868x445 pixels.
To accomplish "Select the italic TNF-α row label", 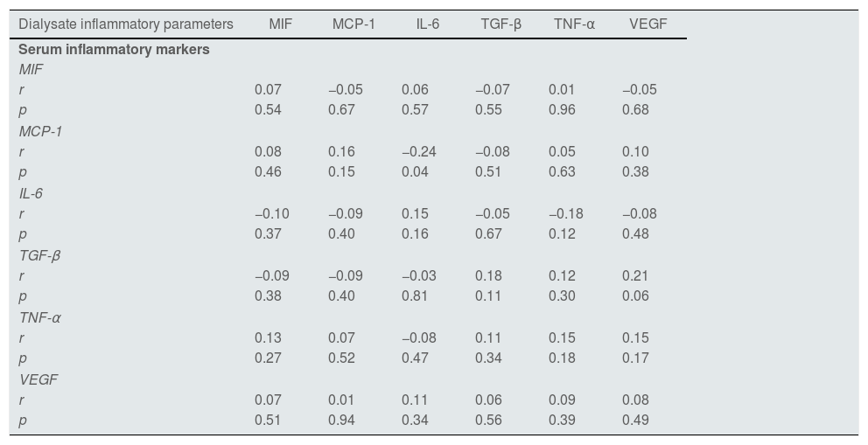I will (x=39, y=317).
